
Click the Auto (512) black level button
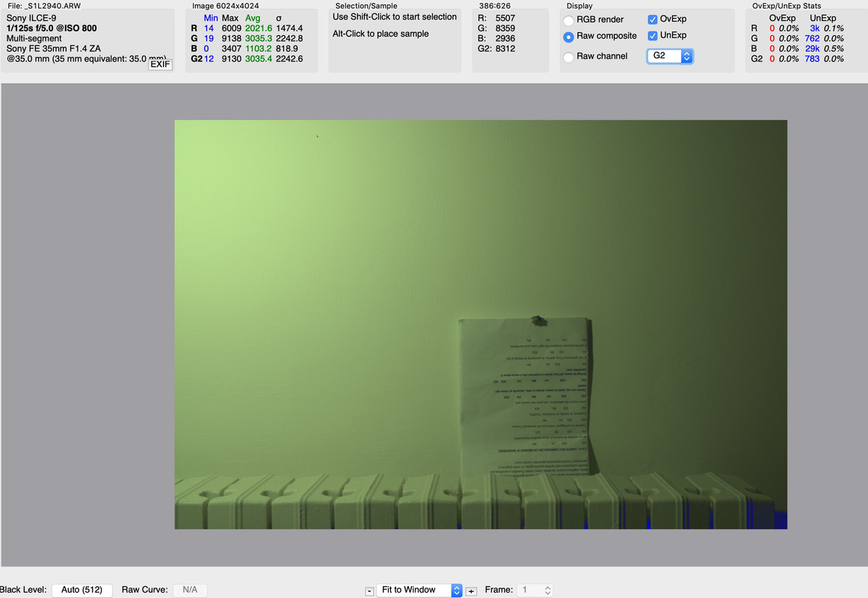click(82, 590)
